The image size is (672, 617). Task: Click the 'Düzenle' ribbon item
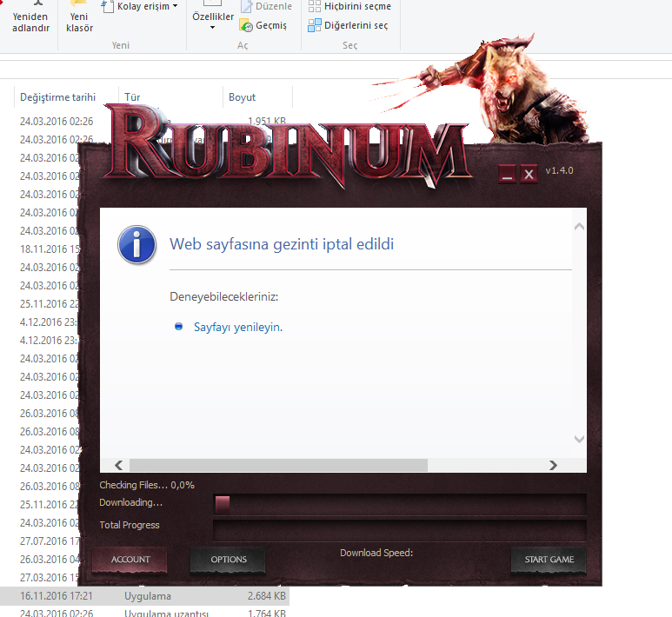(x=266, y=6)
